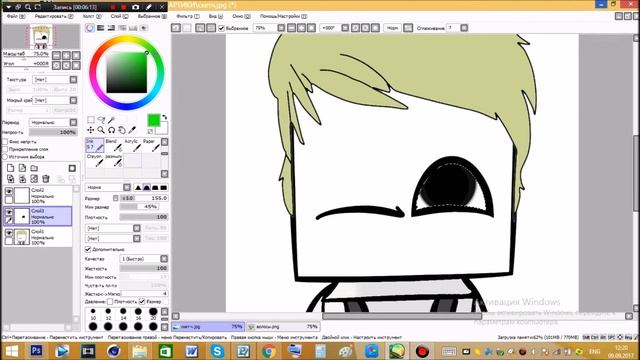Create a new linework layer
640x360 pixels.
[22, 168]
